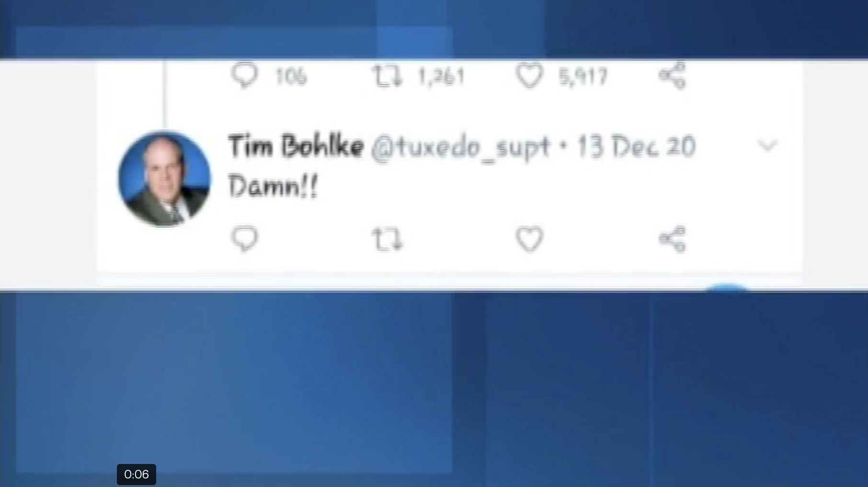Like Tim Bohlke's Damn!! tweet

tap(529, 239)
